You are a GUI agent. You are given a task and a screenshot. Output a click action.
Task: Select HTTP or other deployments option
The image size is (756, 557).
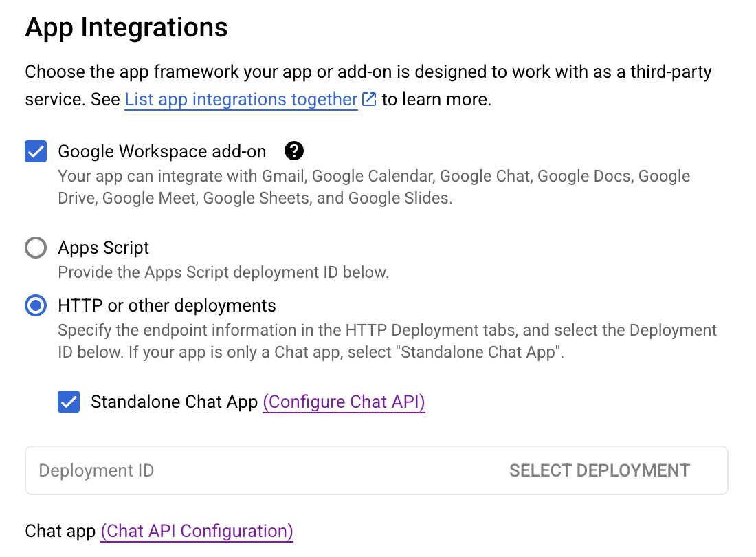click(35, 305)
